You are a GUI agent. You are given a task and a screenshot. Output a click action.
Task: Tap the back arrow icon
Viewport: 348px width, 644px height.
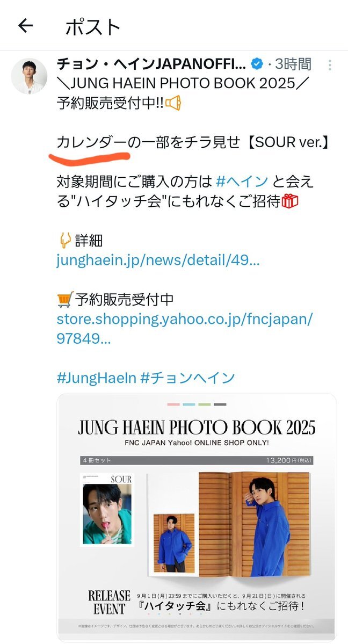[25, 26]
